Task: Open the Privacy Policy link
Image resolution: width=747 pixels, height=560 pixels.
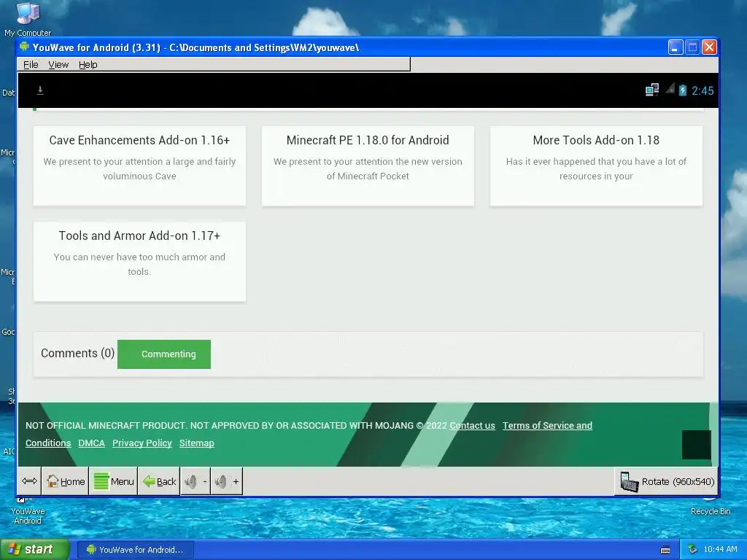Action: [x=142, y=443]
